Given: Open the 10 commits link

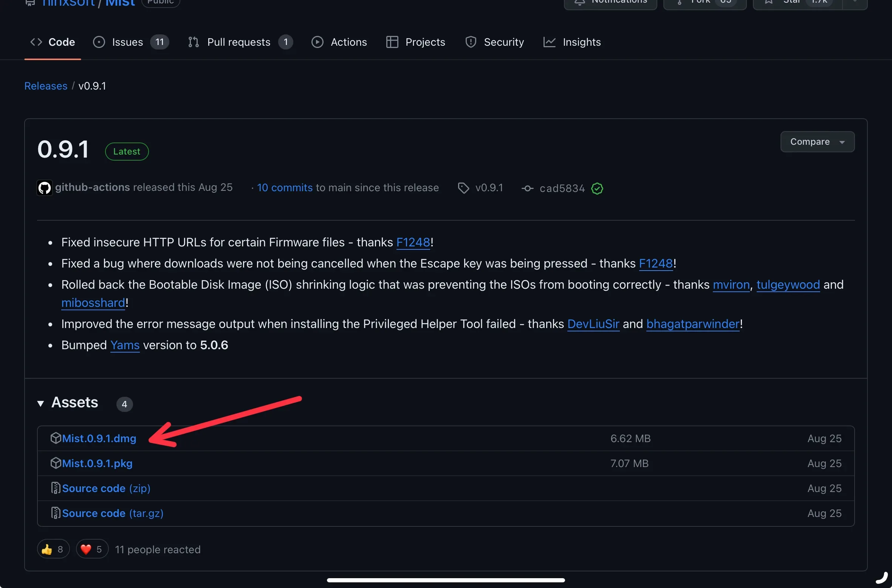Looking at the screenshot, I should click(x=285, y=188).
